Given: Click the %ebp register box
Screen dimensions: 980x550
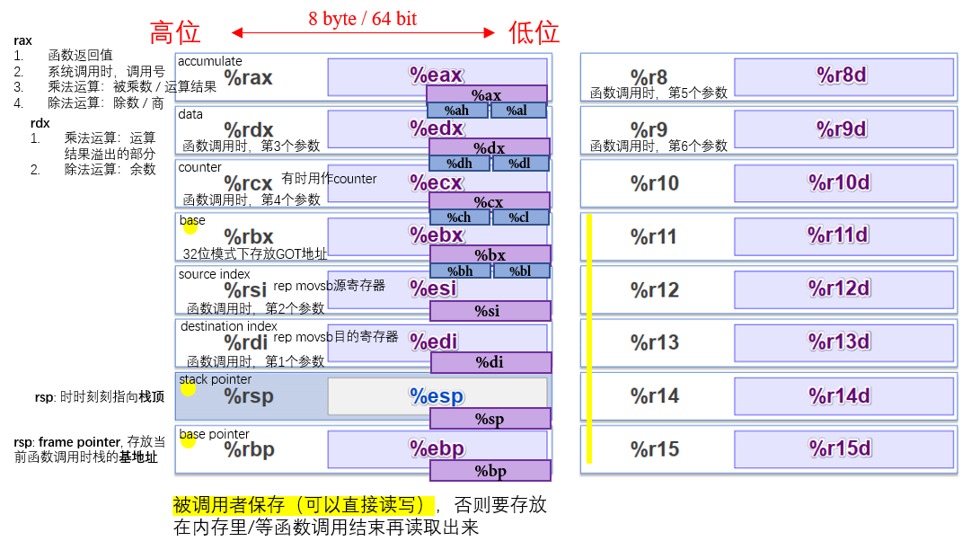Looking at the screenshot, I should click(x=437, y=448).
